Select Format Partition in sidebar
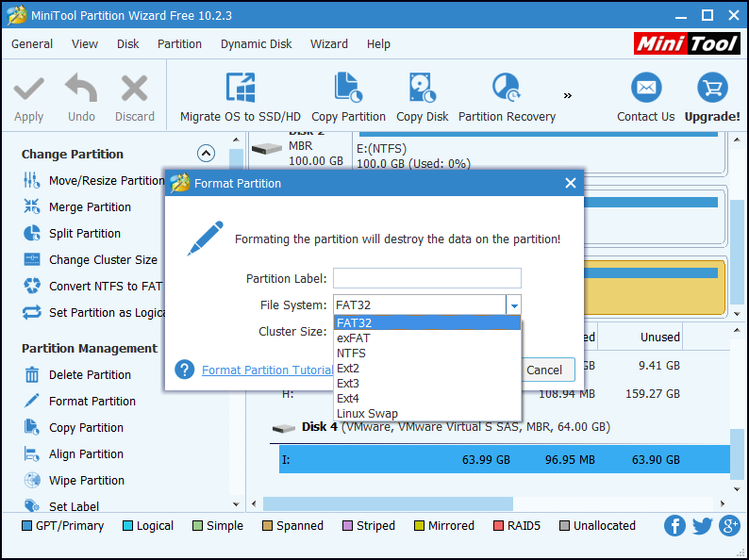 79,401
